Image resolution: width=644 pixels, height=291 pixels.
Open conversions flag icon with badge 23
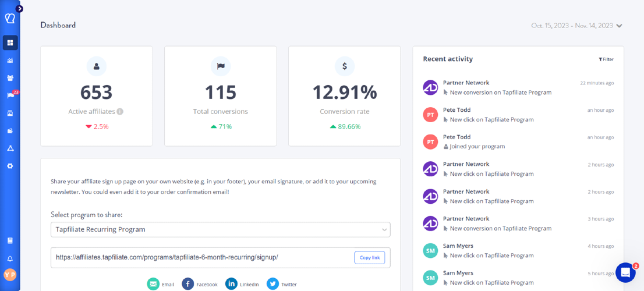click(11, 95)
